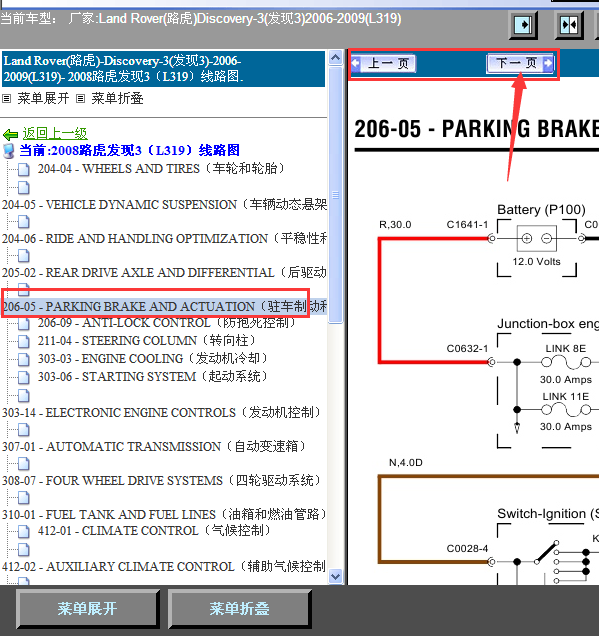599x636 pixels.
Task: Click page icon above 308-07 FOUR WHEEL DRIVE
Action: click(x=24, y=464)
